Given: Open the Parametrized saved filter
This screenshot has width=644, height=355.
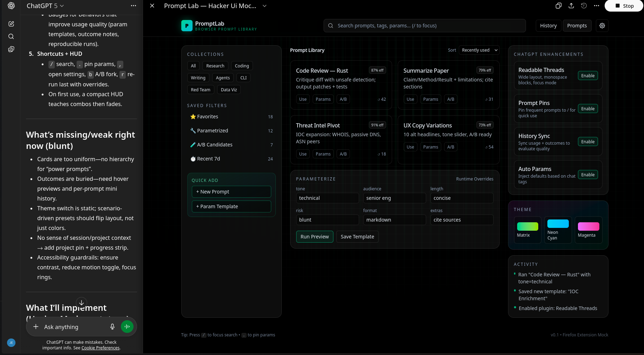Looking at the screenshot, I should coord(231,131).
